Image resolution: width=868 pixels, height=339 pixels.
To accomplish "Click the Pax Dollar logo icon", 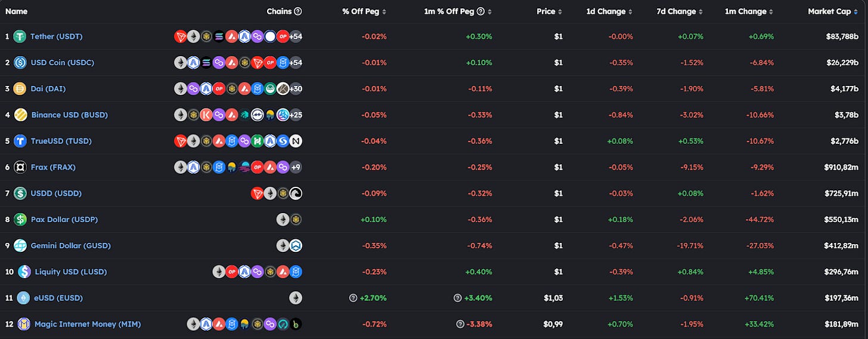I will click(x=20, y=220).
